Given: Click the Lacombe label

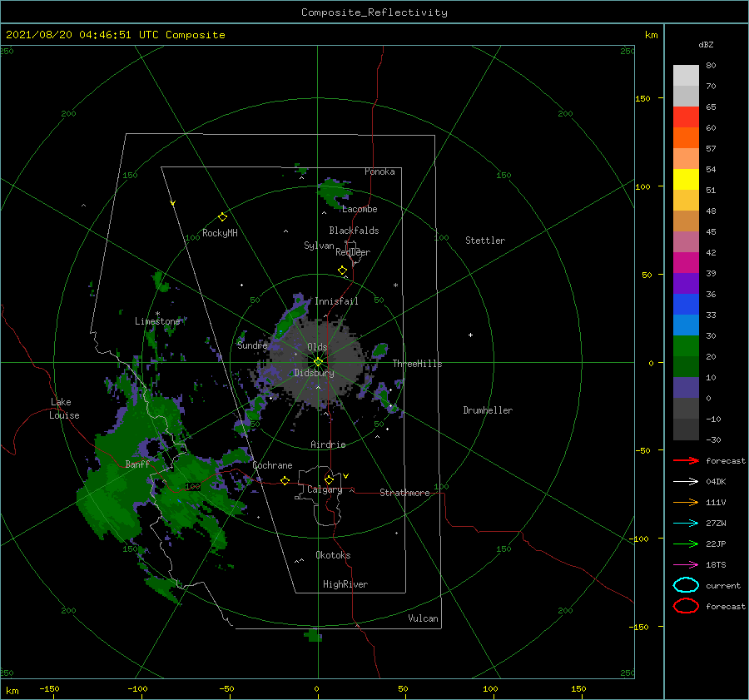Looking at the screenshot, I should click(360, 209).
